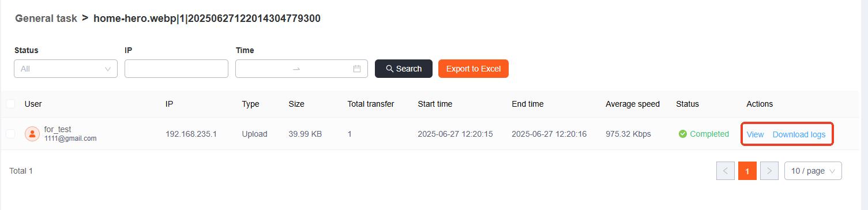Click the arrow between Time range dates
Screen dimensions: 868x210
[296, 69]
